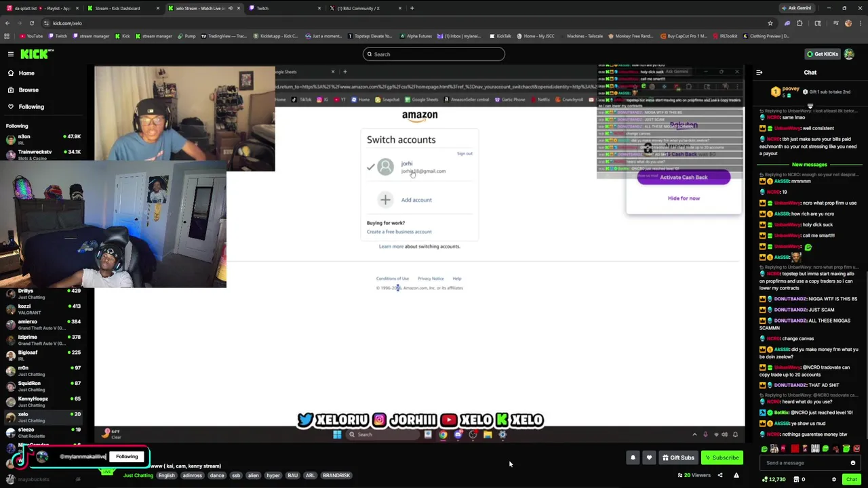The height and width of the screenshot is (488, 868).
Task: Bookmark this page with star icon
Action: [x=770, y=23]
